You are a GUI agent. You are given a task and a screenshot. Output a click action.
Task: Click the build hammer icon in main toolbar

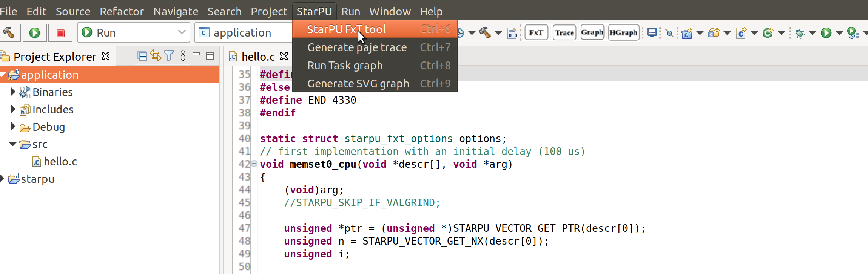click(485, 33)
